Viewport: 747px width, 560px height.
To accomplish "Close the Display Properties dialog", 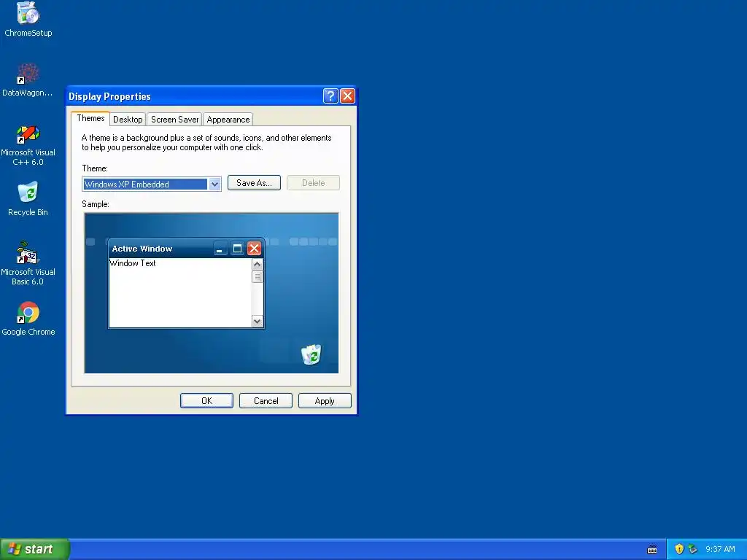I will 348,96.
